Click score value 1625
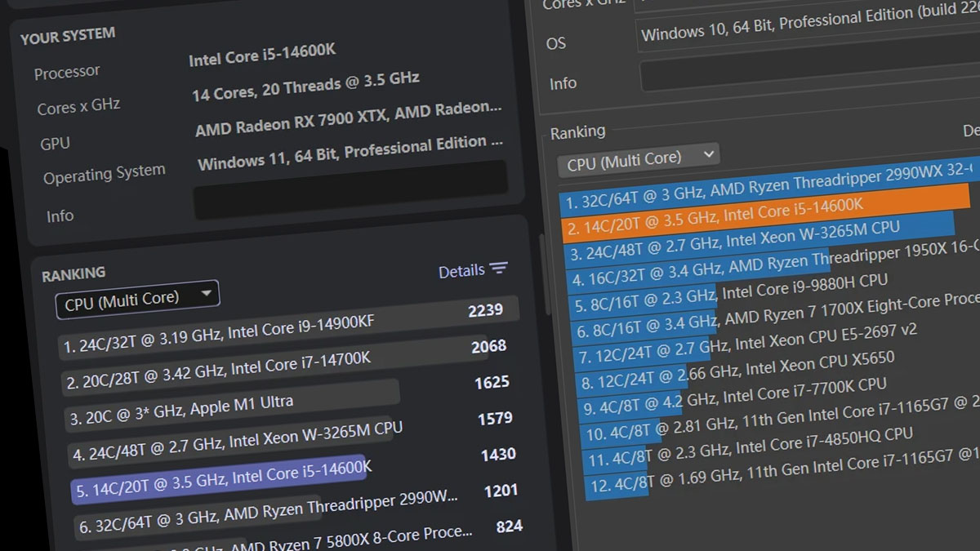Viewport: 980px width, 551px height. (492, 382)
